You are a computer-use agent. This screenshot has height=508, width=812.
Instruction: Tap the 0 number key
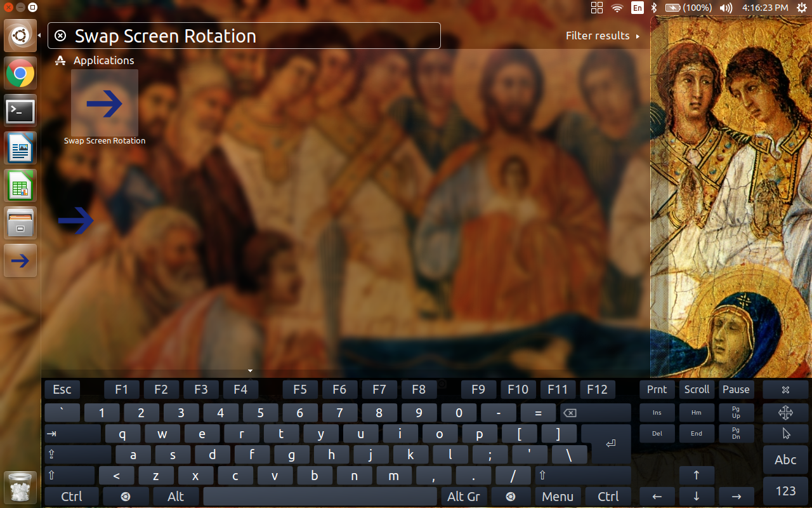point(459,413)
